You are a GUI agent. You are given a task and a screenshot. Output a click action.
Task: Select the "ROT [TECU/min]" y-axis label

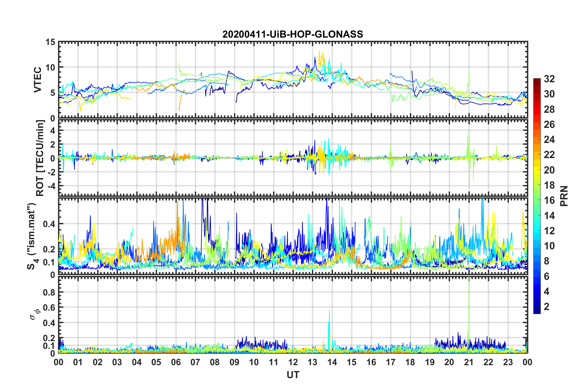(40, 158)
